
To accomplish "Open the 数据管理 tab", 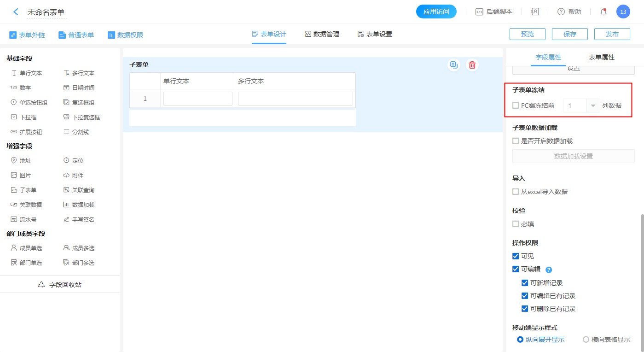I will 322,34.
